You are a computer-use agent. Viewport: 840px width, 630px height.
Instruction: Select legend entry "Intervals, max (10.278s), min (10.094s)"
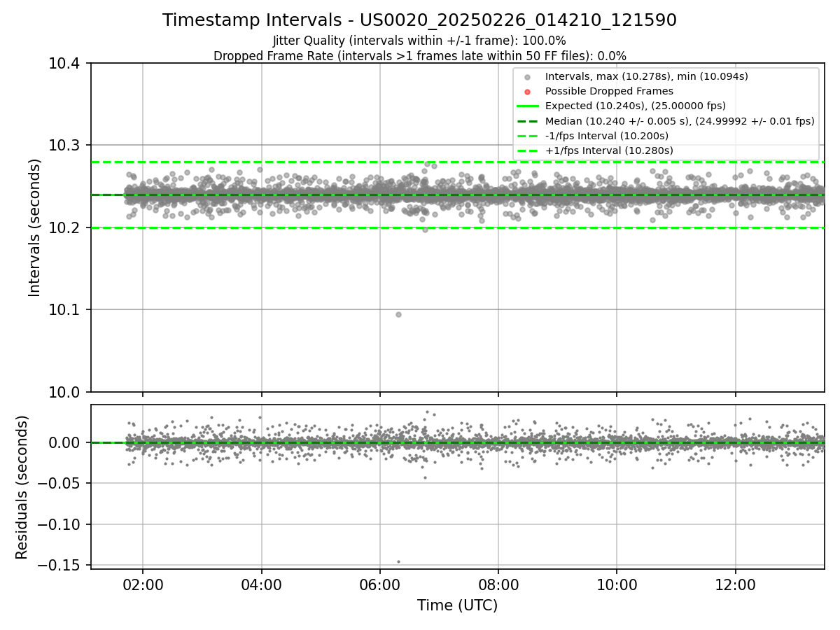[x=646, y=76]
